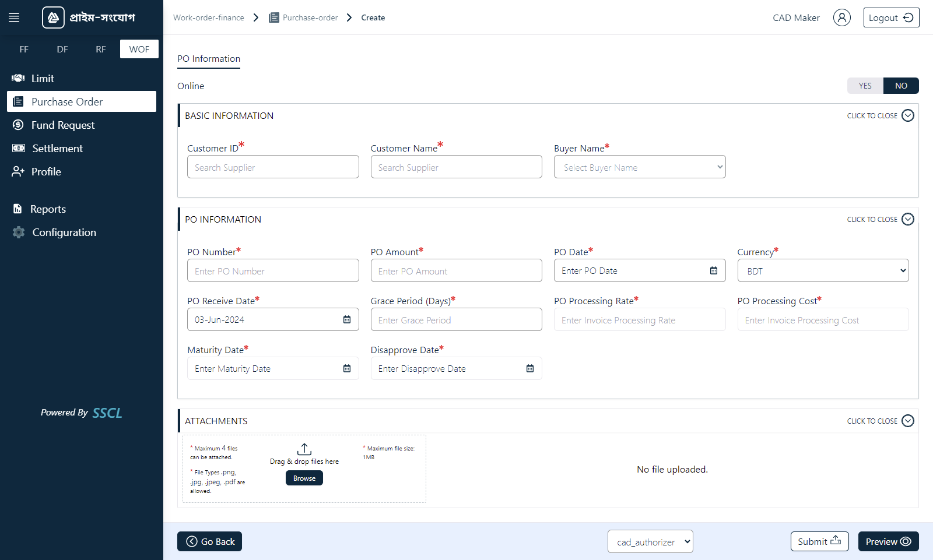Screen dimensions: 933x560
Task: Click the Profile person-plus icon
Action: coord(18,171)
